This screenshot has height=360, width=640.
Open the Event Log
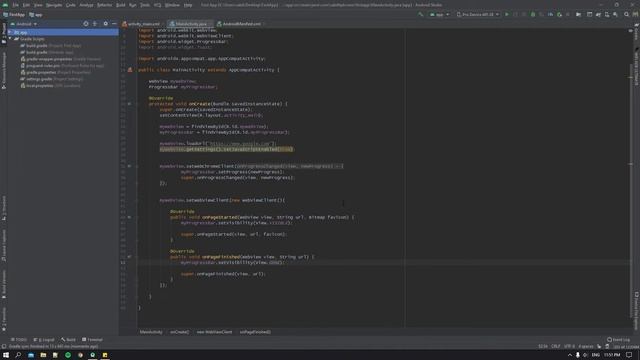618,340
